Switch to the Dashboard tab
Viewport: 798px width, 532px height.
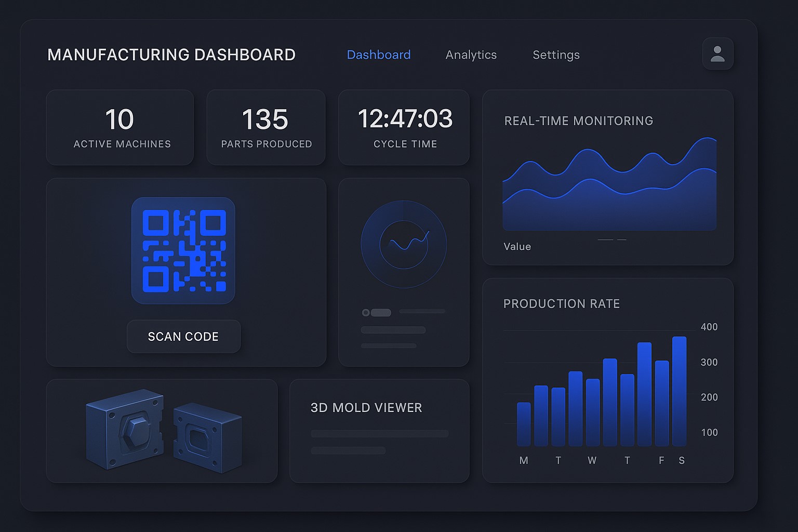pyautogui.click(x=379, y=55)
